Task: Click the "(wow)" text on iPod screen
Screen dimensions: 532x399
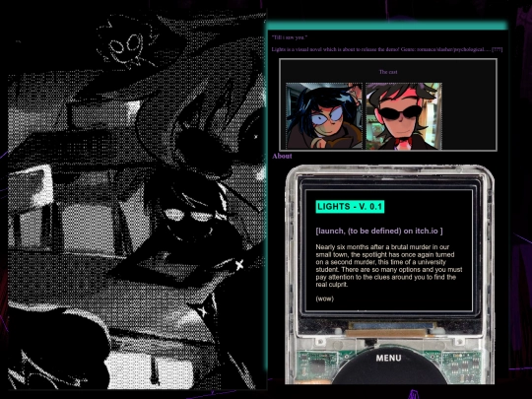Action: pos(325,299)
